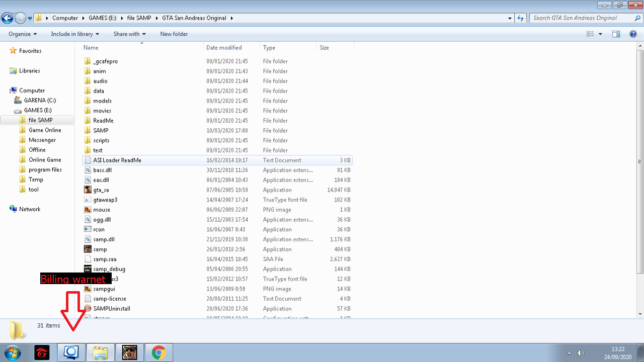Expand the address bar history dropdown
Image resolution: width=644 pixels, height=362 pixels.
(510, 18)
